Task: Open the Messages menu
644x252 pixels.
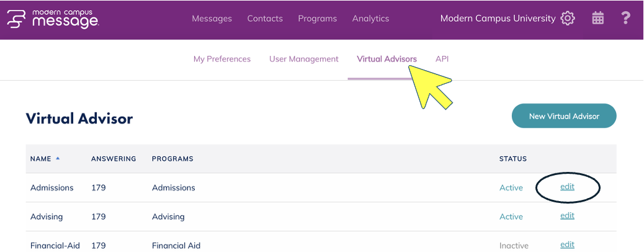Action: 212,19
